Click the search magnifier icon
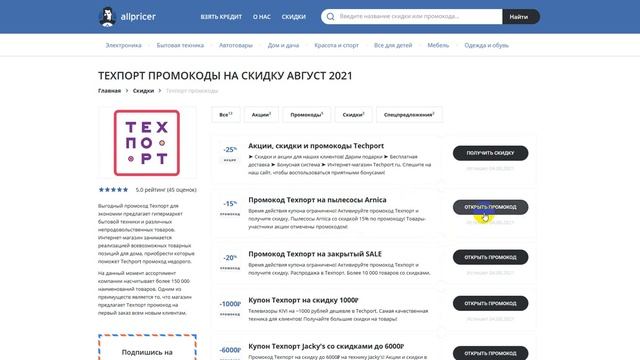The height and width of the screenshot is (360, 640). [331, 17]
